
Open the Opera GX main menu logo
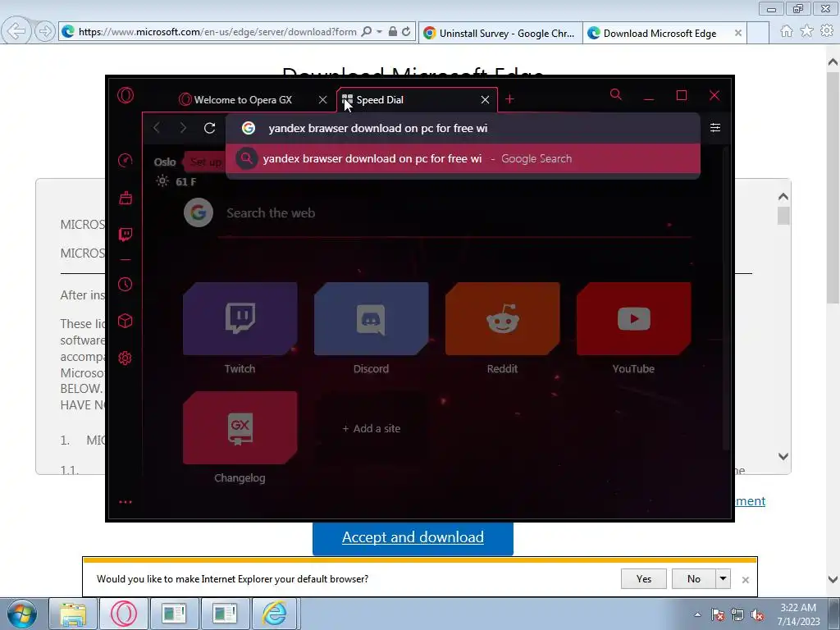click(x=126, y=95)
